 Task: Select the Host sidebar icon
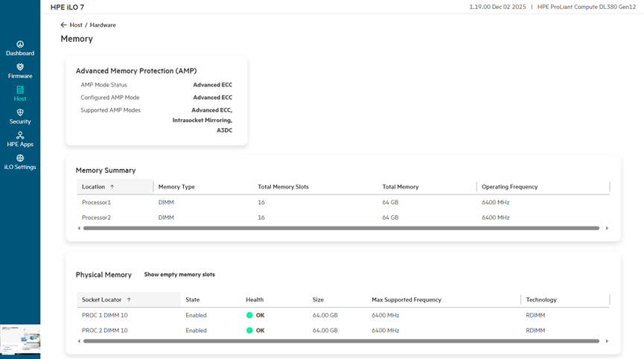pos(20,90)
